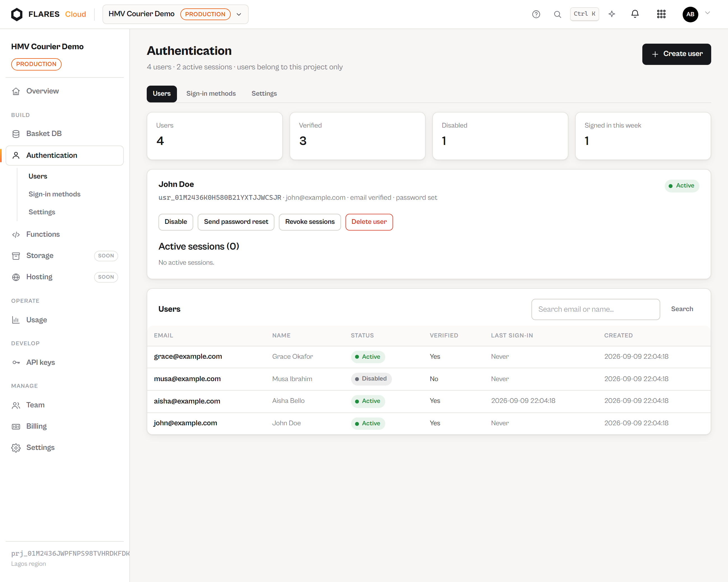Click the SOON badge next to Storage
The height and width of the screenshot is (582, 728).
click(x=106, y=256)
